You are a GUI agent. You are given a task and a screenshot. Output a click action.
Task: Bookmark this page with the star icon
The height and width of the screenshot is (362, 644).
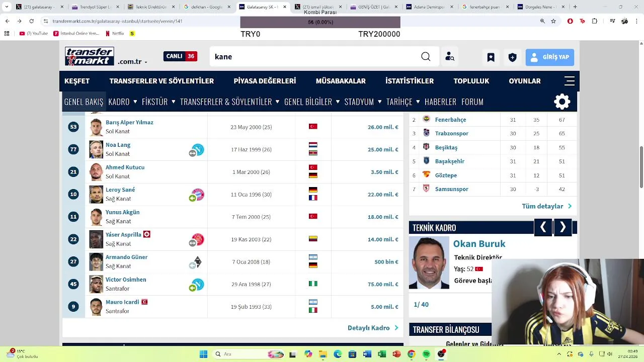[x=553, y=21]
